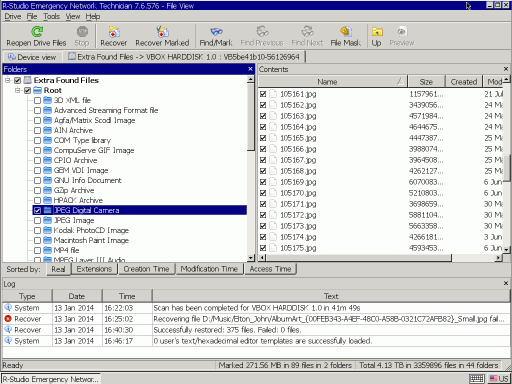The width and height of the screenshot is (512, 384).
Task: Click the JPEG Image folder icon
Action: point(48,220)
